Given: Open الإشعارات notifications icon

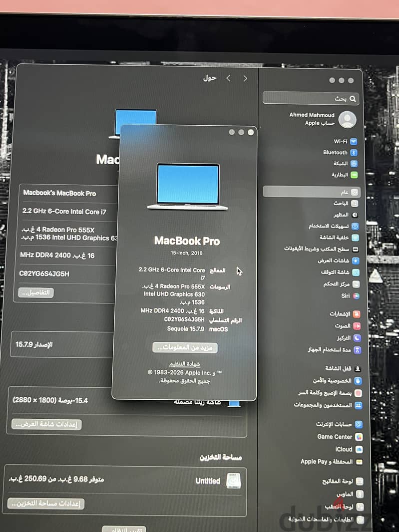Looking at the screenshot, I should (356, 314).
